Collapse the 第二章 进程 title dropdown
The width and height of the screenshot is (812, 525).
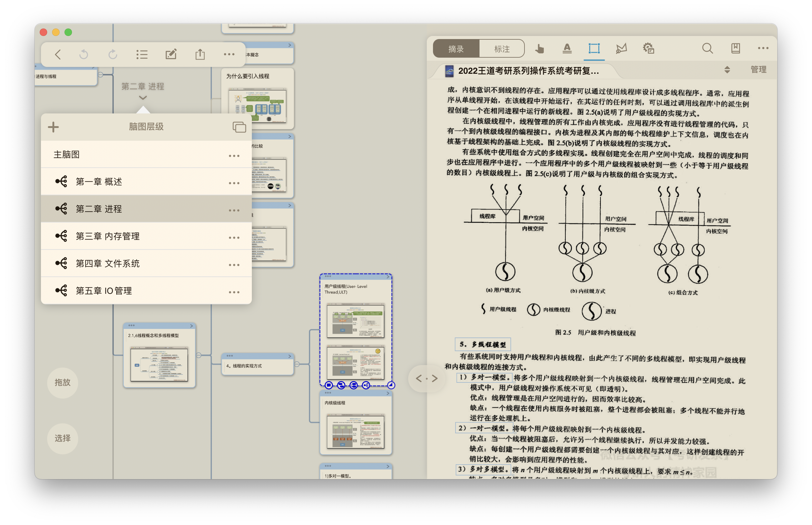(x=143, y=98)
